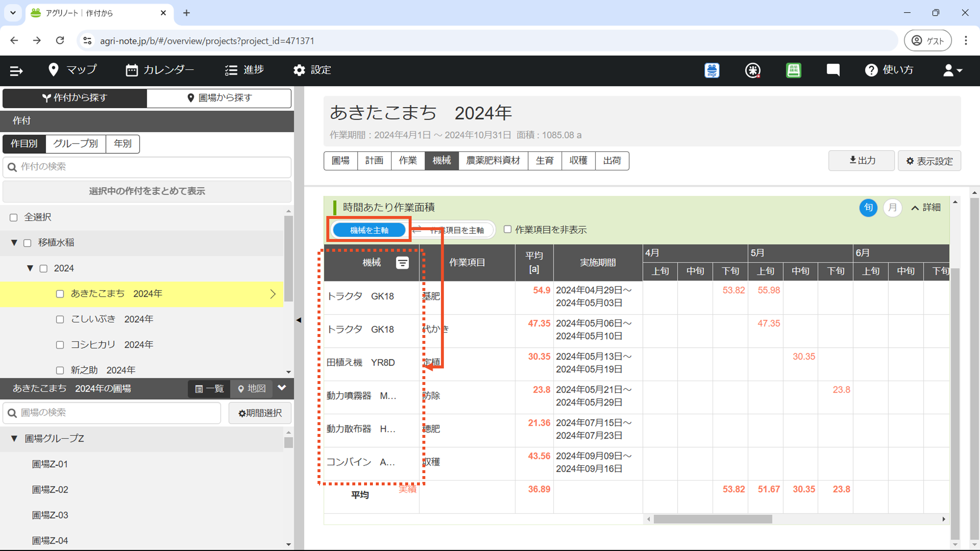The height and width of the screenshot is (551, 980).
Task: Open the 作業 project tab
Action: (x=408, y=161)
